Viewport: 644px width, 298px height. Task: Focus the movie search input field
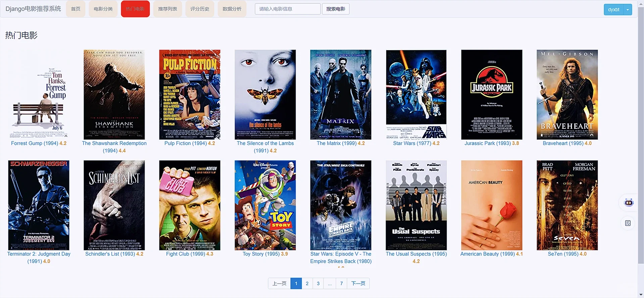tap(288, 9)
